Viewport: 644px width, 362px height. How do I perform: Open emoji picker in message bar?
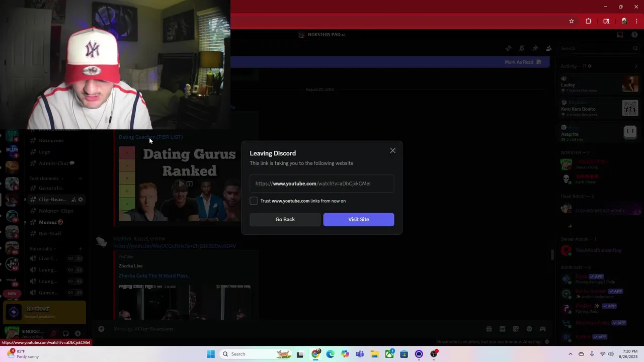(x=529, y=329)
